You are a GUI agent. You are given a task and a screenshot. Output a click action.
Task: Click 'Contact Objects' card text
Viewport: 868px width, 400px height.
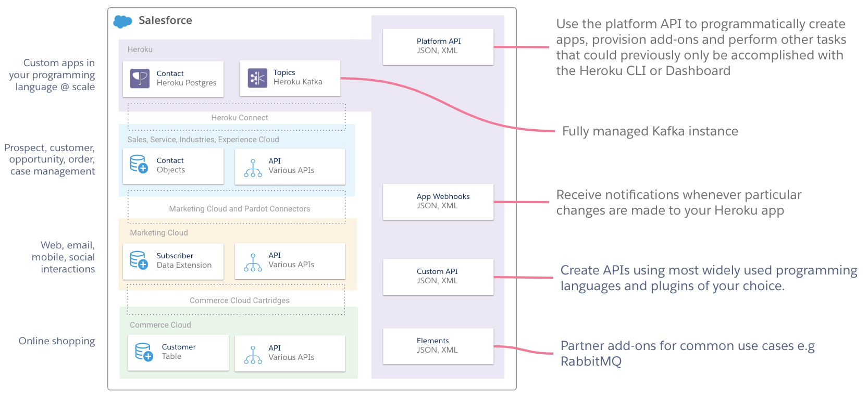[x=171, y=165]
